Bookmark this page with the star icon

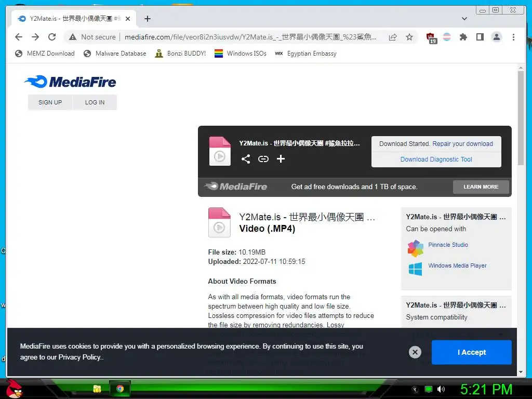(409, 37)
